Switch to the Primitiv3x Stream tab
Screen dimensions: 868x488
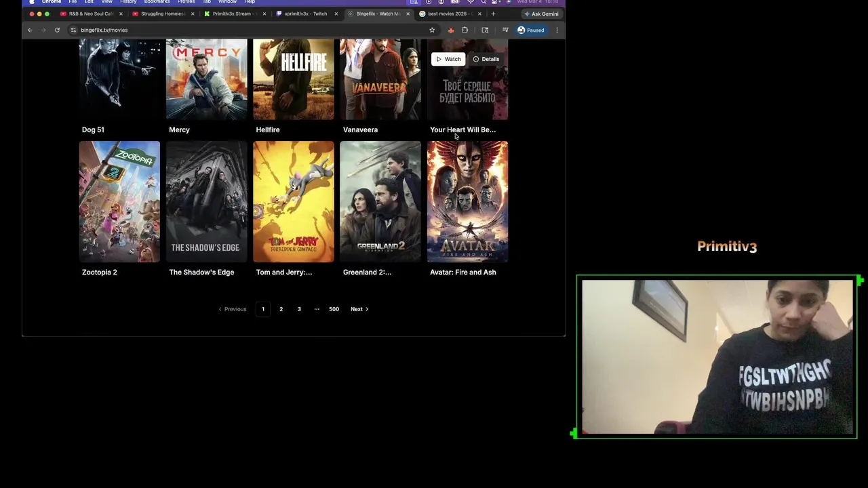[x=235, y=14]
